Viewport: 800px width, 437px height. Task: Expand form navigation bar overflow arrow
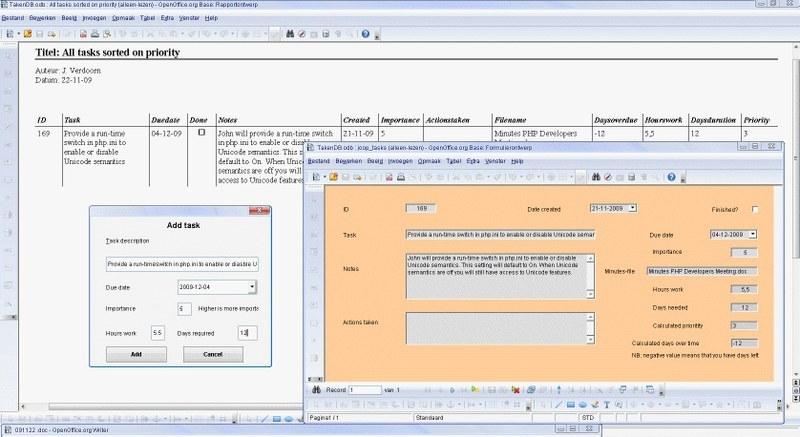point(661,391)
